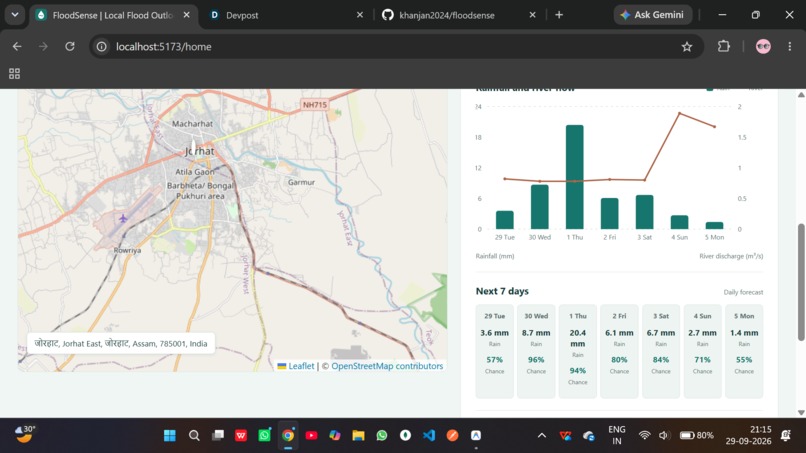Bookmark this page with the star icon
This screenshot has width=806, height=453.
point(687,47)
